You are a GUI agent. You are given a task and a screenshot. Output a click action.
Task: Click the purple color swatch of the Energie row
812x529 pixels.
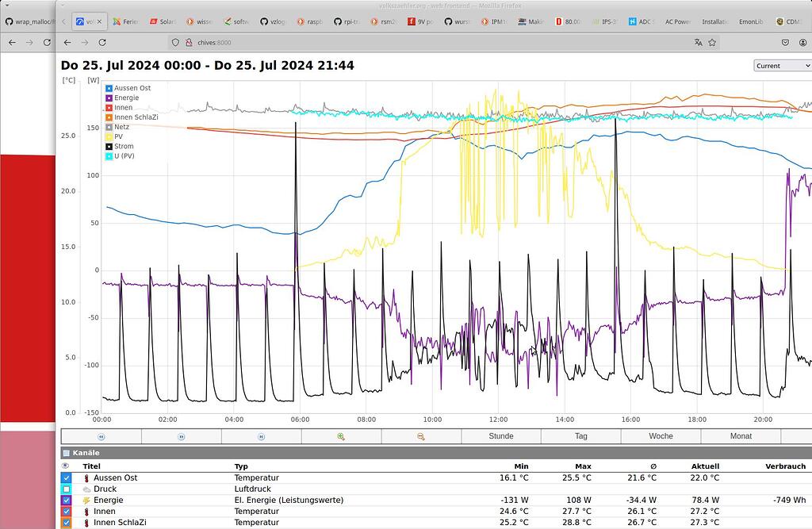(x=63, y=500)
